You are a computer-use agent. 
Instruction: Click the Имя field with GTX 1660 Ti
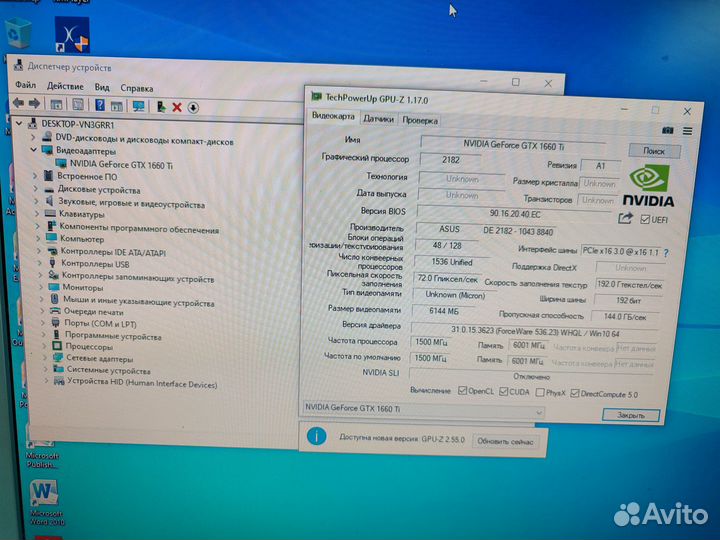(513, 145)
